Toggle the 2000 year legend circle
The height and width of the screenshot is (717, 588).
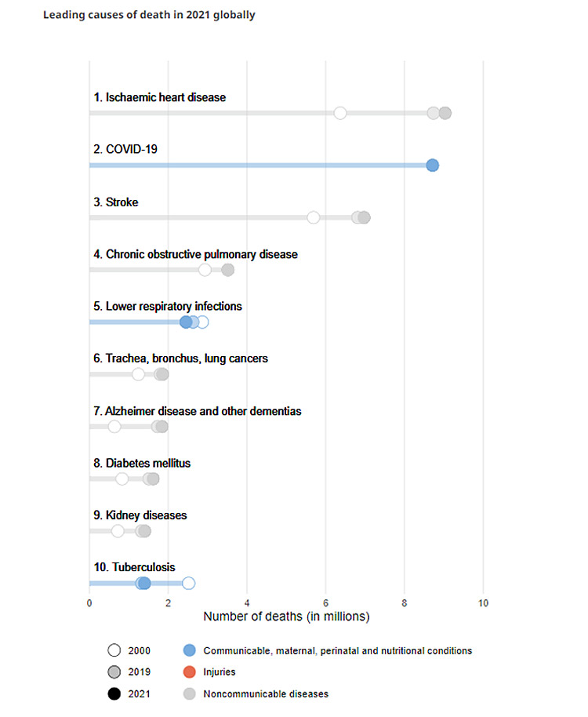114,650
